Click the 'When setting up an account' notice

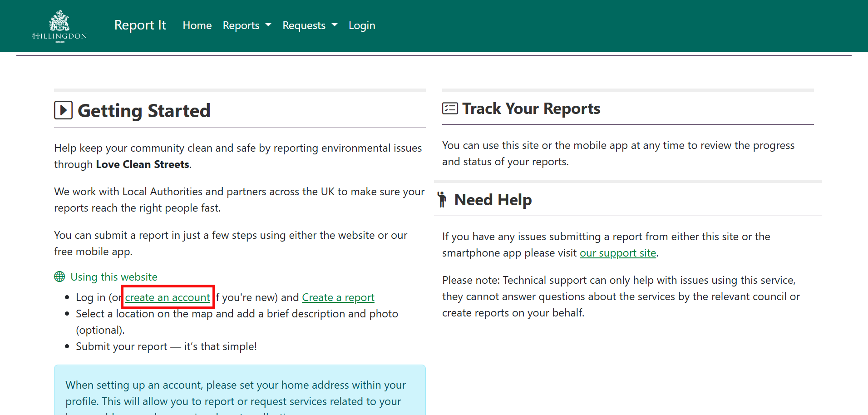click(240, 390)
